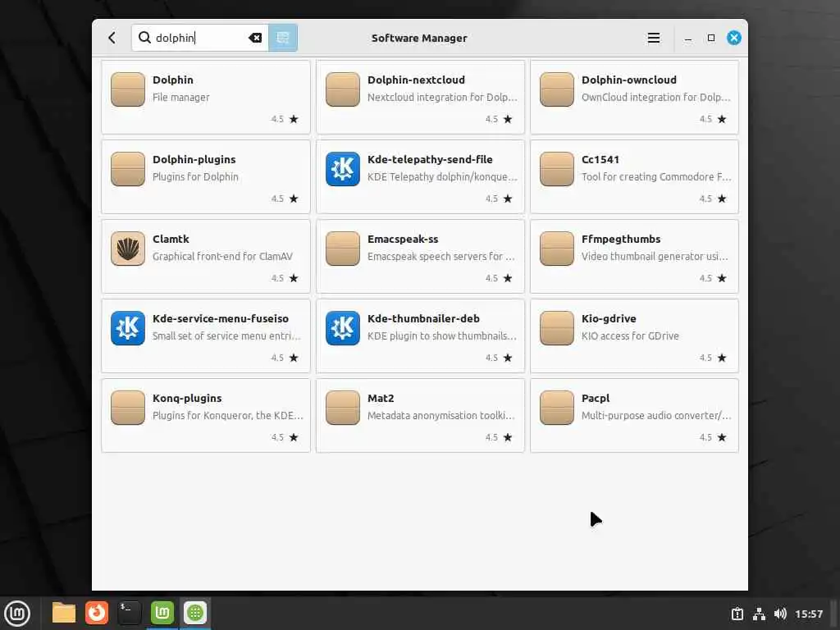Open the Pacpl package icon
The image size is (840, 630).
tap(557, 408)
